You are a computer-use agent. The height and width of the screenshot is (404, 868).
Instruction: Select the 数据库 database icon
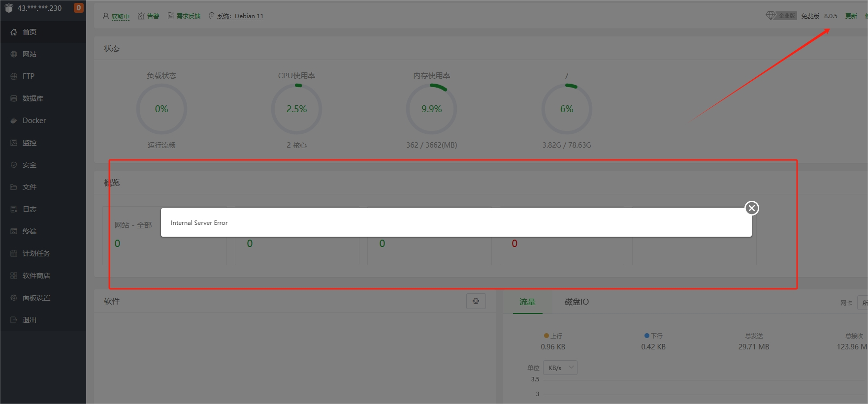[14, 98]
